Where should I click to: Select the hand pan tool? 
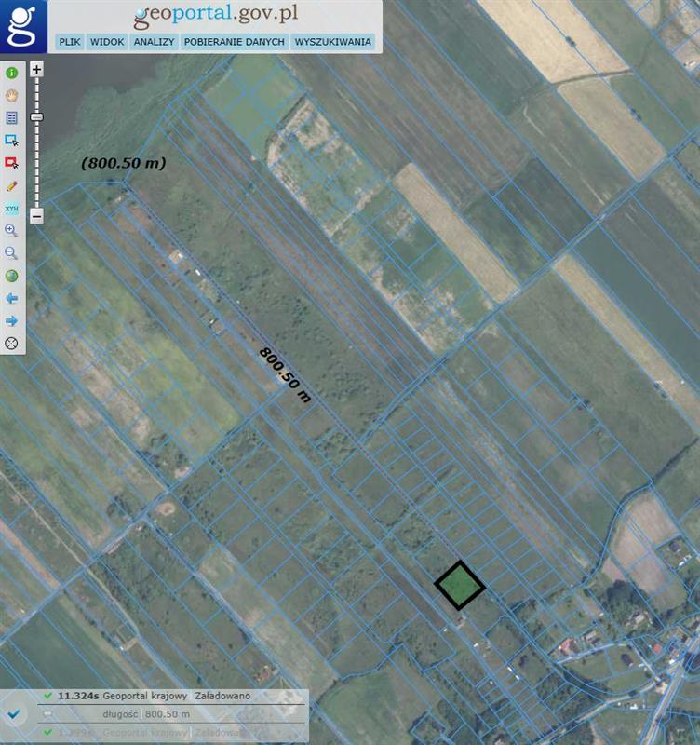[12, 95]
